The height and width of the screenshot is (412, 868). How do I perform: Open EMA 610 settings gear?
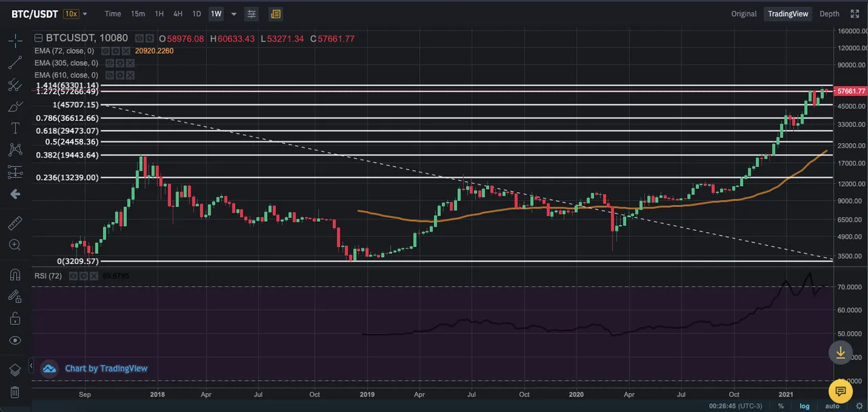click(120, 75)
